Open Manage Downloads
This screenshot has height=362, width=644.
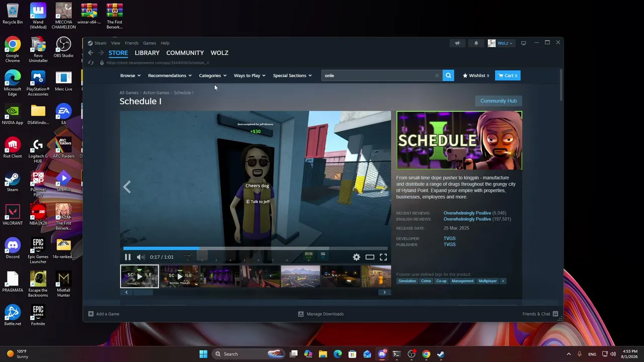coord(320,314)
